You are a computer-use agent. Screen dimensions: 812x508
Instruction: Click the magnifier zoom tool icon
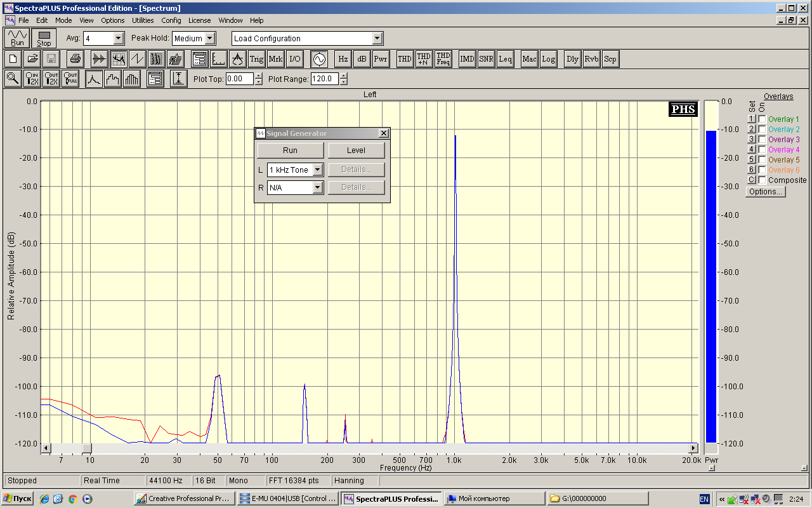(13, 79)
